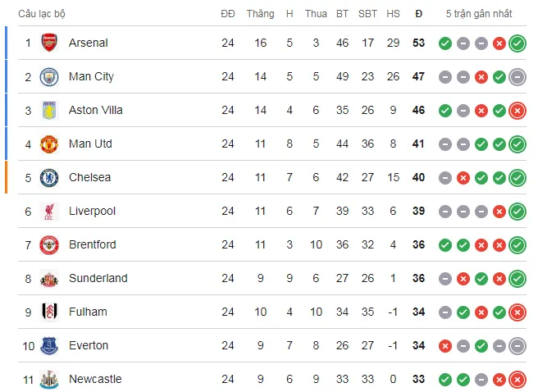Click the Man Utd crest icon
Screen dimensions: 547x392
point(50,144)
